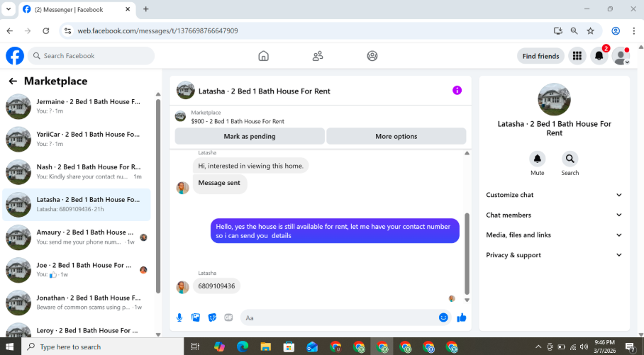Open the YariiCar conversation
644x355 pixels.
77,139
